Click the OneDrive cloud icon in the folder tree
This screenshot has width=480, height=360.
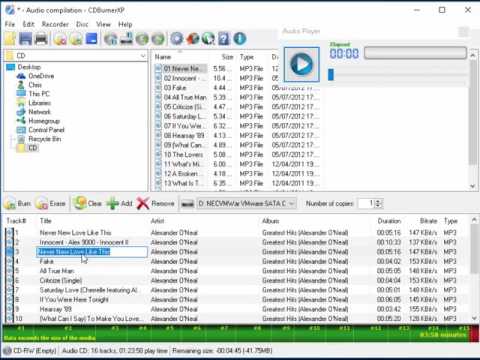coord(21,76)
